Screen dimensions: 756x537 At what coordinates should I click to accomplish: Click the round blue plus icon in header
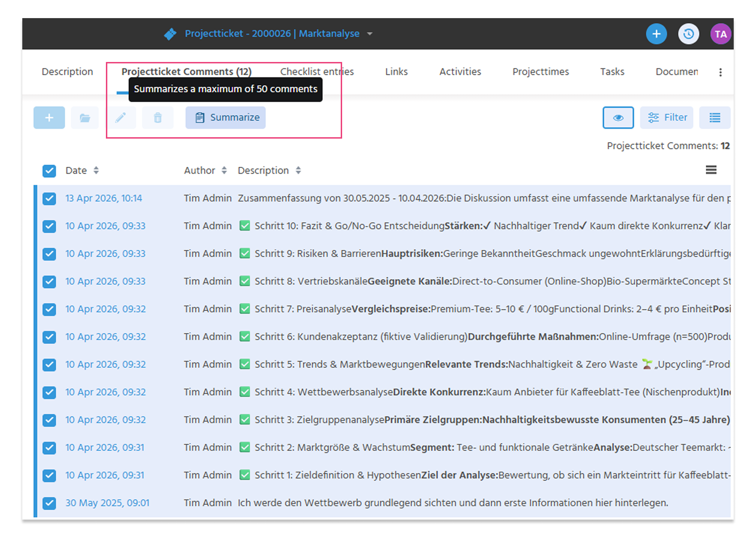656,34
